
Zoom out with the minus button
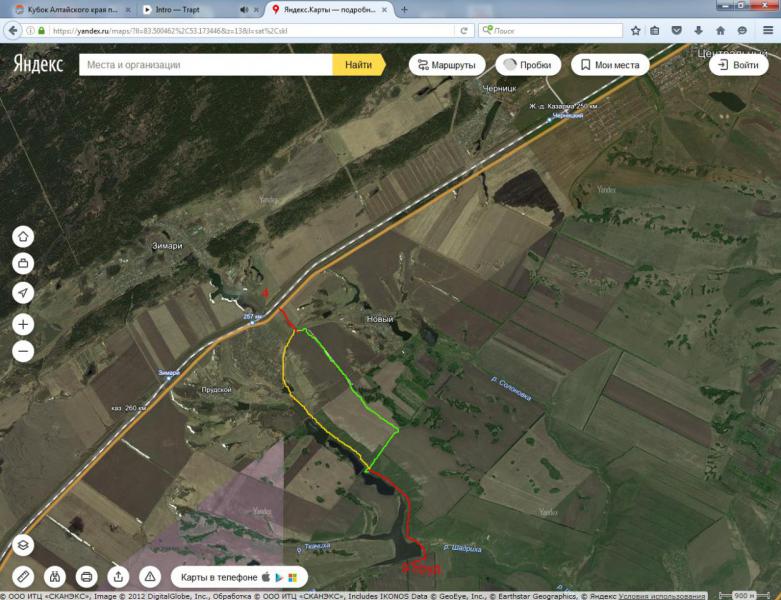tap(24, 352)
